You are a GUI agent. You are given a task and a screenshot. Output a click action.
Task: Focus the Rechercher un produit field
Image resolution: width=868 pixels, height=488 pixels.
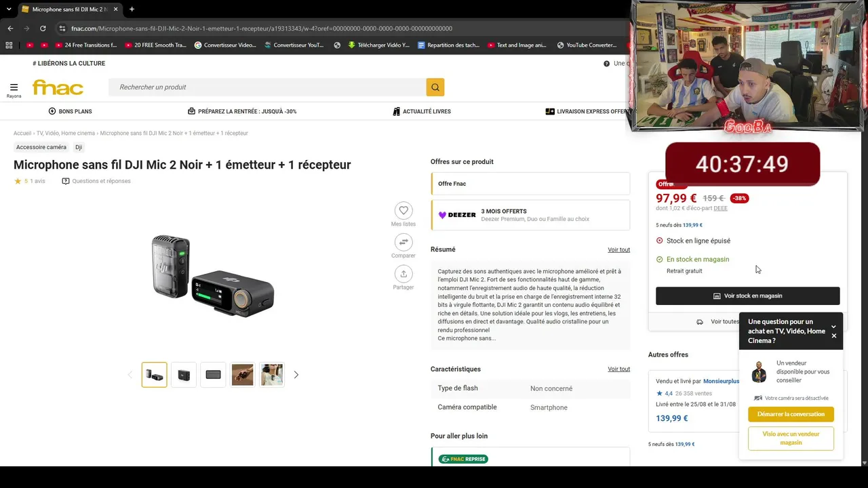point(267,87)
